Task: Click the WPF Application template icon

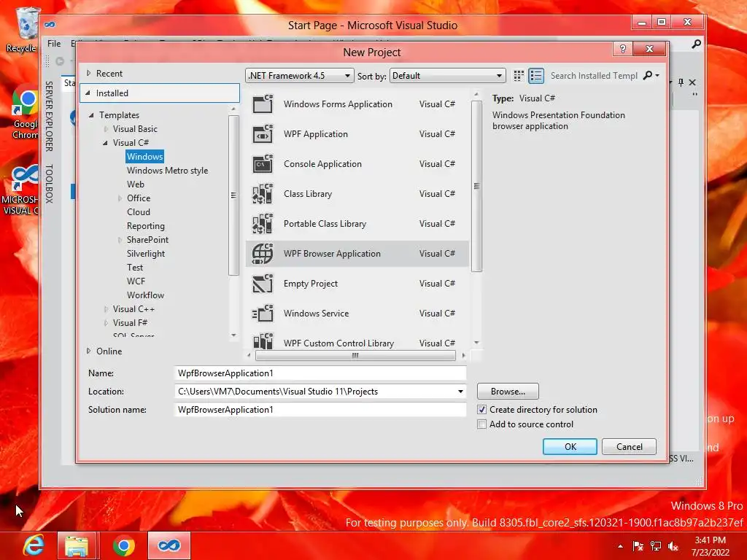Action: tap(263, 134)
